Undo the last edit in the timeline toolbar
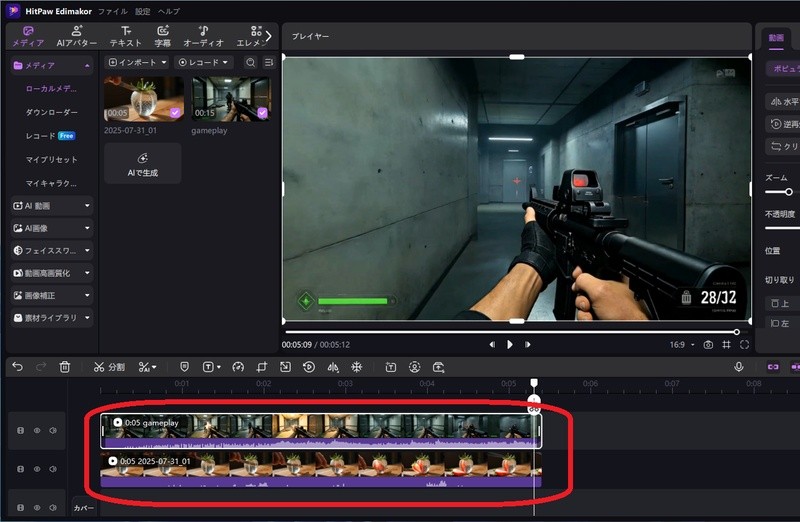The image size is (800, 522). tap(17, 366)
